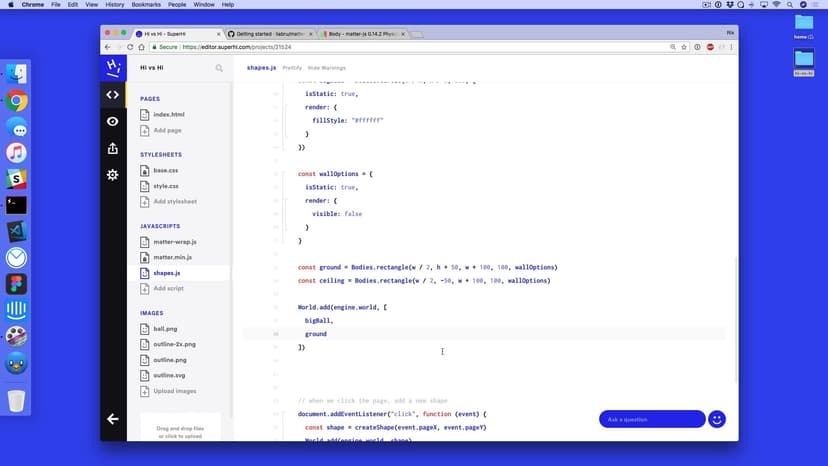Click Prettify to format code
The width and height of the screenshot is (828, 466).
[292, 68]
